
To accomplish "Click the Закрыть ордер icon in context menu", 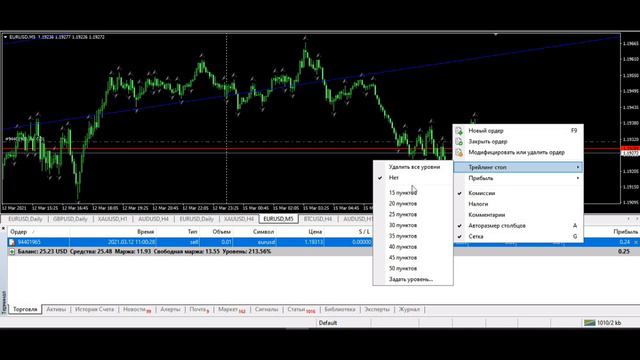I will [459, 142].
